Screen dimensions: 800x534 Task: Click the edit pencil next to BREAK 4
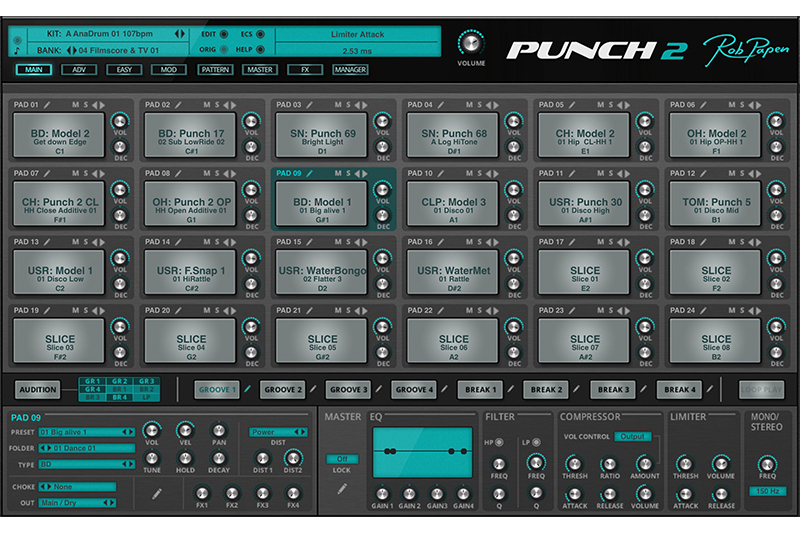(709, 389)
